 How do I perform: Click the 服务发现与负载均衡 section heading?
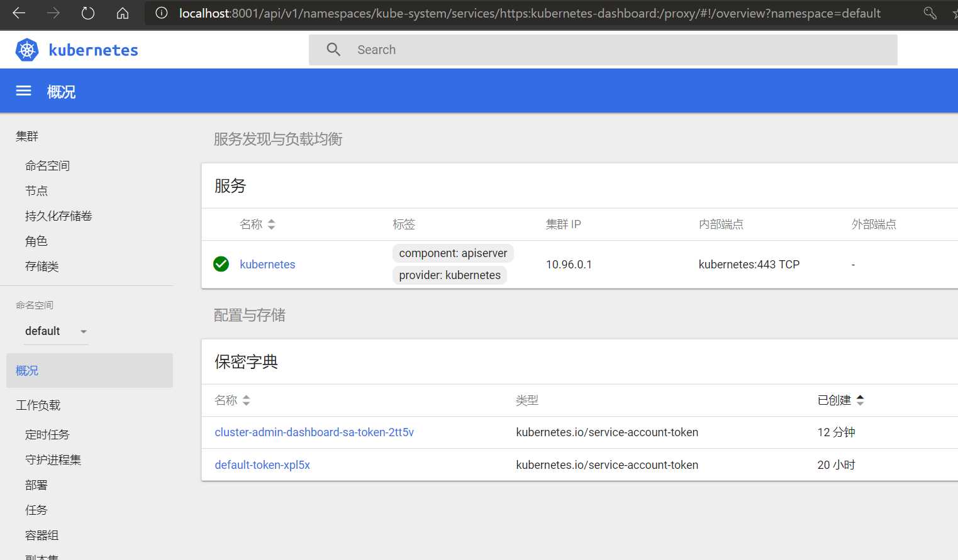tap(278, 139)
